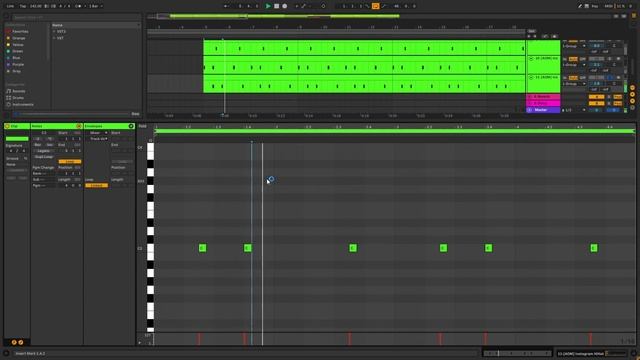Unfold track 11 using its arrow
This screenshot has height=360, width=640.
pyautogui.click(x=531, y=78)
